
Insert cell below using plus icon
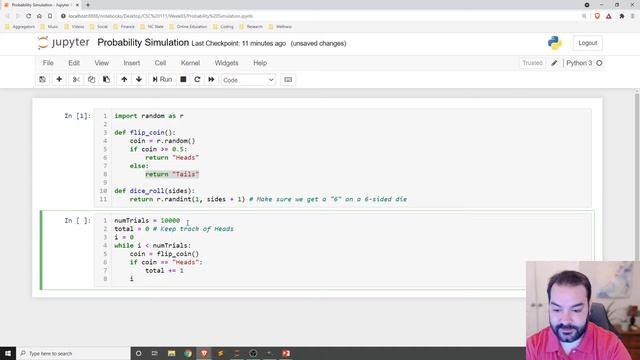[59, 80]
